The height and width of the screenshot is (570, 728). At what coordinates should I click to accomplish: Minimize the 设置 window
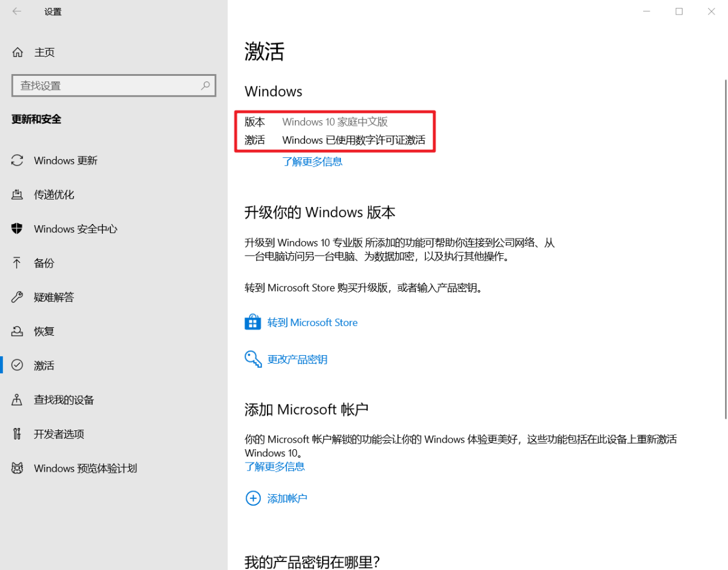[645, 12]
